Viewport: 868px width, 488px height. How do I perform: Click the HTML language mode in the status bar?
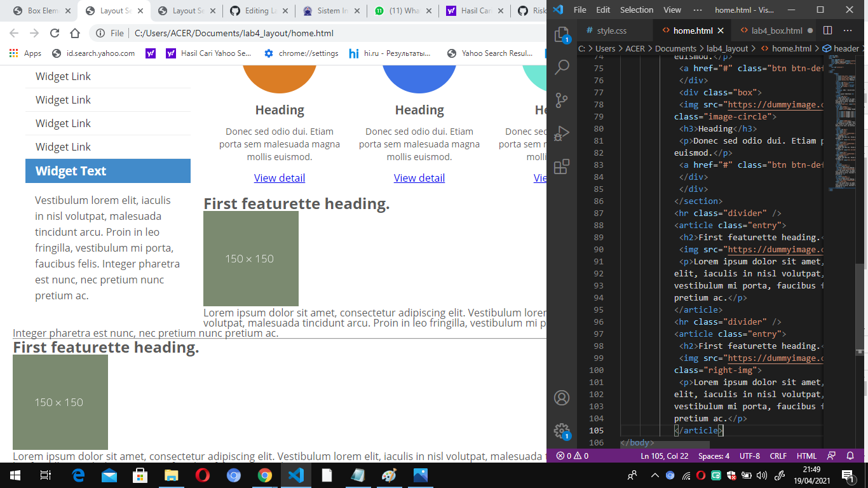click(x=806, y=456)
